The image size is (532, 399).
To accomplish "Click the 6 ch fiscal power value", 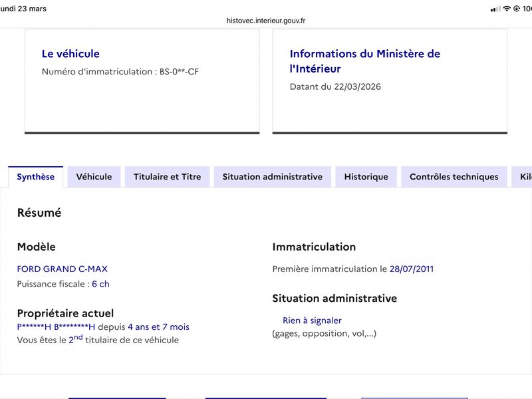I will click(x=101, y=284).
